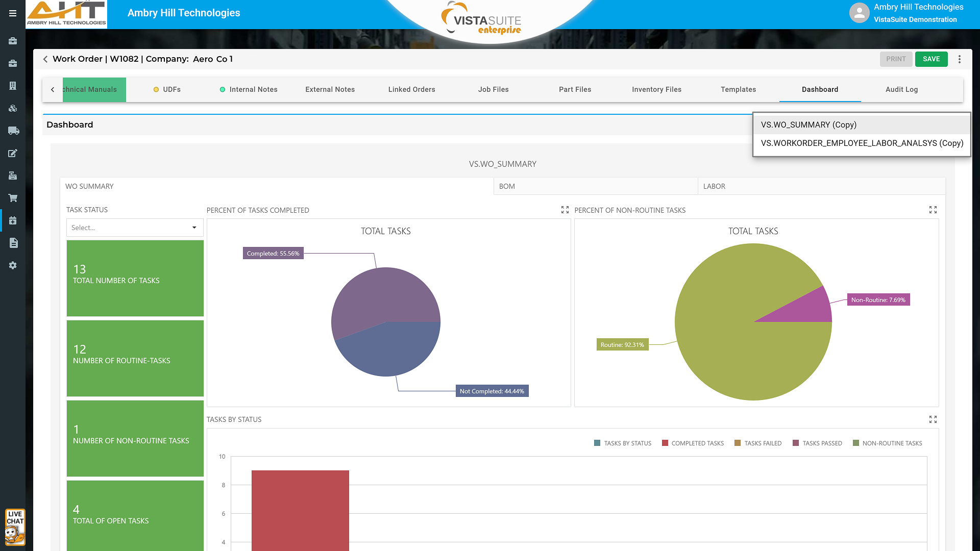Go back using Work Order arrow

tap(45, 59)
